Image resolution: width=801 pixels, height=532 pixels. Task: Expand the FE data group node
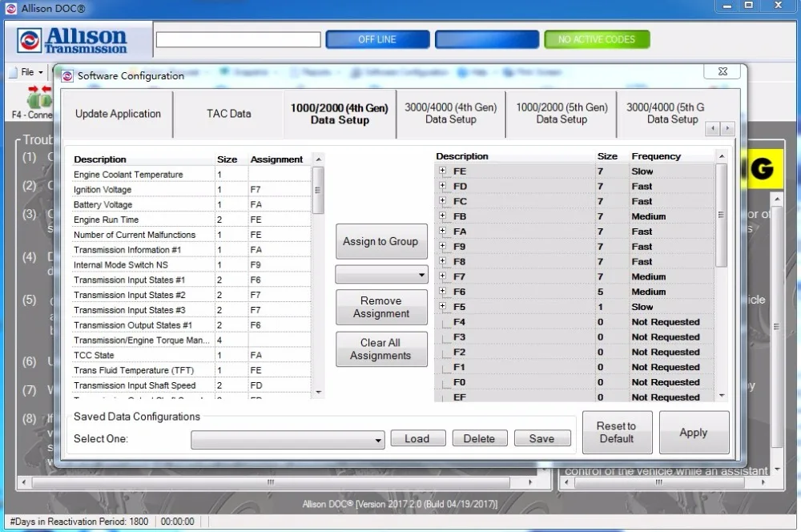(442, 171)
